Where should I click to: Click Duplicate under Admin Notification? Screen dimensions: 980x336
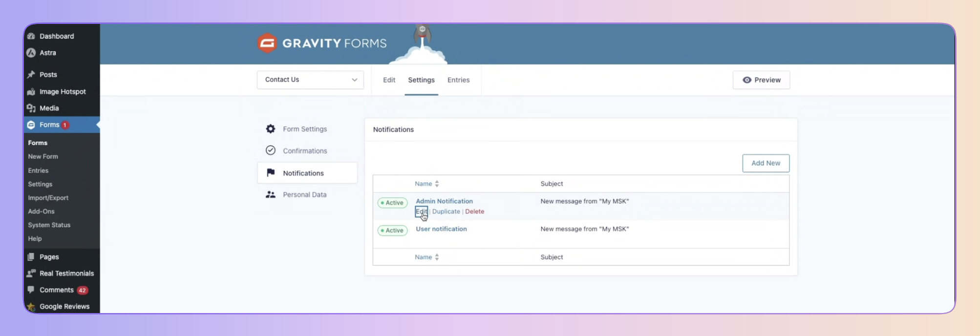click(x=446, y=211)
